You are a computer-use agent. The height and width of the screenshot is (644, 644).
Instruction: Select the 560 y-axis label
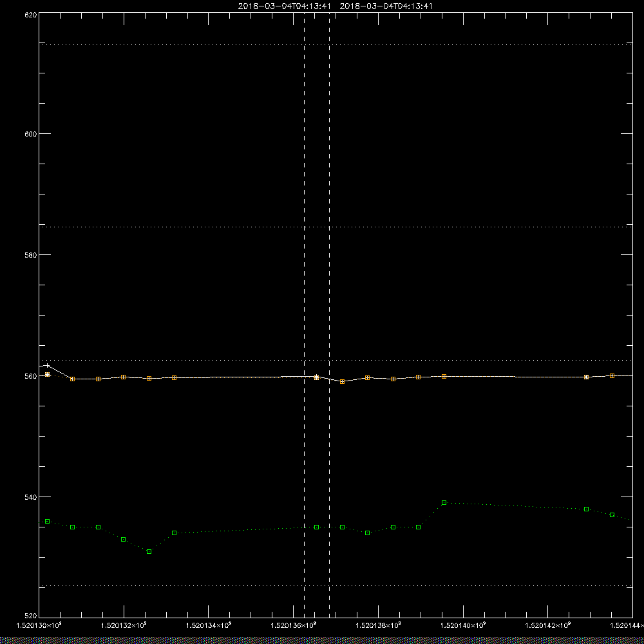31,376
